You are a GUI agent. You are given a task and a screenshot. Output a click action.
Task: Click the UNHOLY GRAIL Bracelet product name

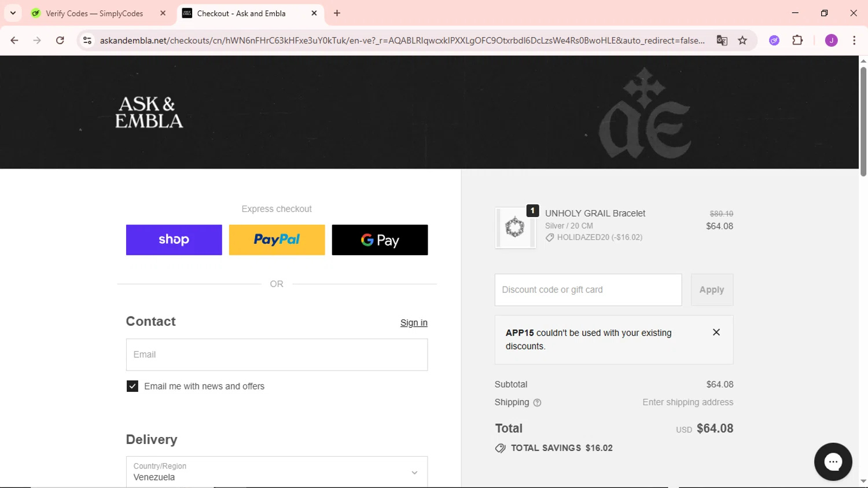point(595,214)
